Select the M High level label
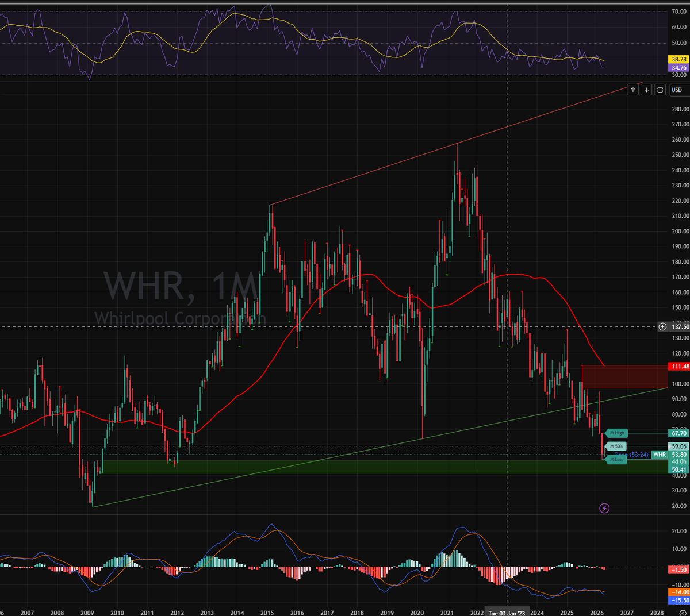690x616 pixels. [616, 433]
